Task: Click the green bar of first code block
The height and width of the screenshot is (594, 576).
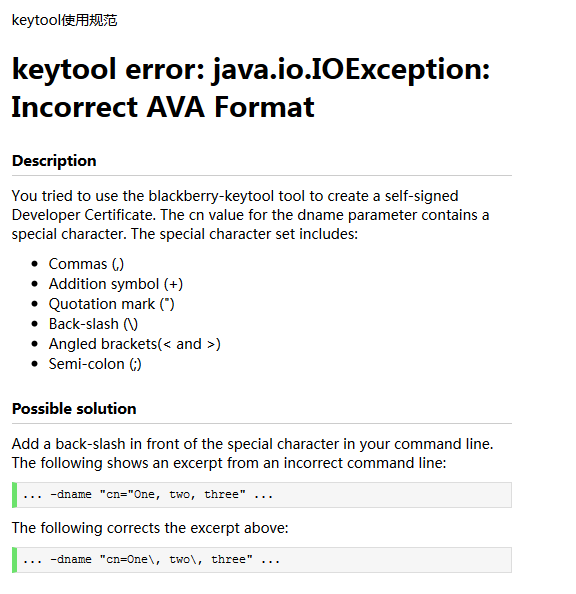Action: click(14, 495)
